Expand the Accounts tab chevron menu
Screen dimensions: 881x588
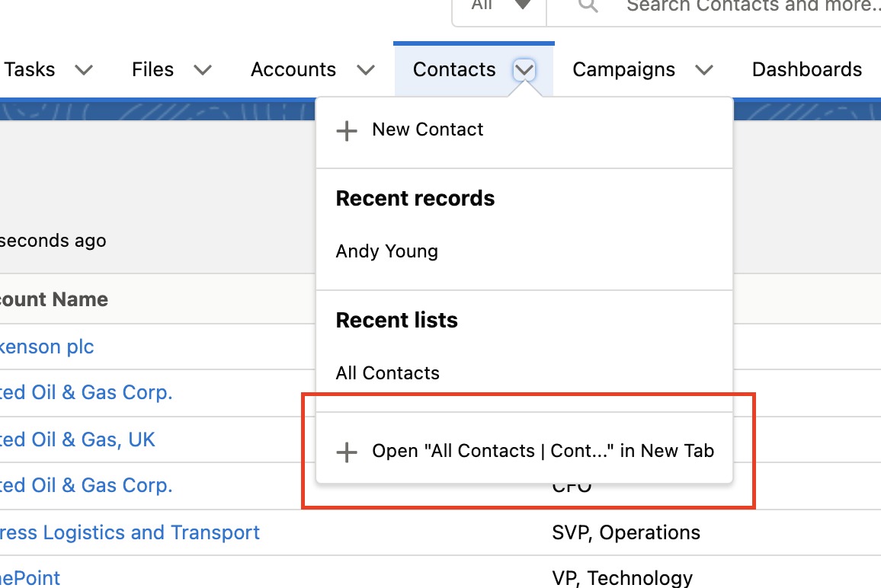(x=366, y=70)
